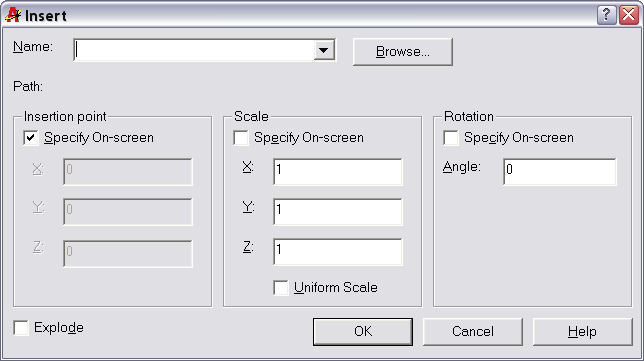Click the OK button
This screenshot has height=361, width=644.
point(363,331)
